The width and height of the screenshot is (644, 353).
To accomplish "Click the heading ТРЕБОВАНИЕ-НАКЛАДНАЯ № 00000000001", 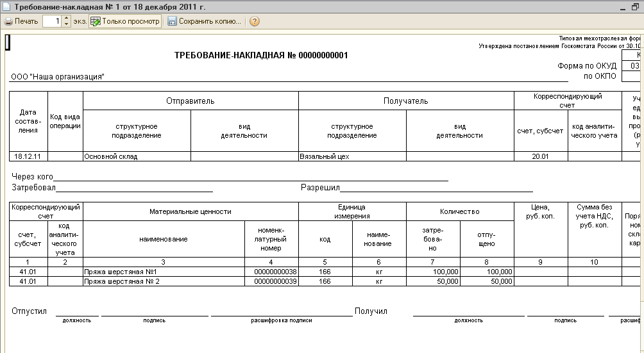I will pyautogui.click(x=261, y=55).
